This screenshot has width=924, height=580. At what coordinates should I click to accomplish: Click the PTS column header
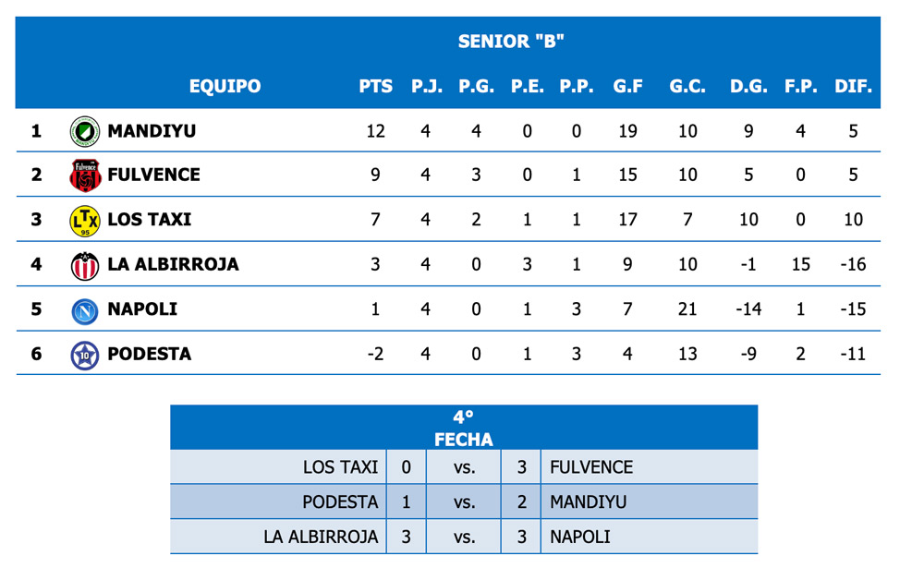click(375, 87)
